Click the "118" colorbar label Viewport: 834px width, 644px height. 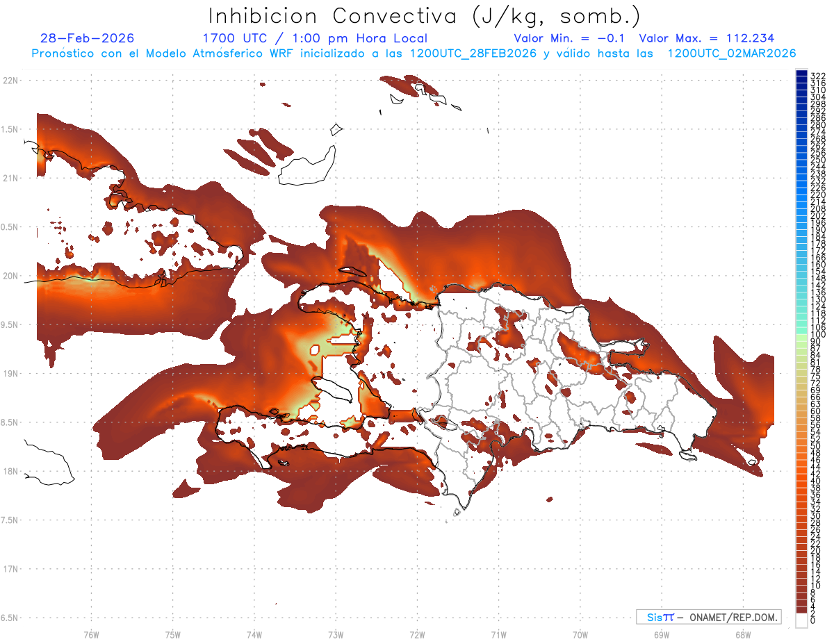point(818,313)
